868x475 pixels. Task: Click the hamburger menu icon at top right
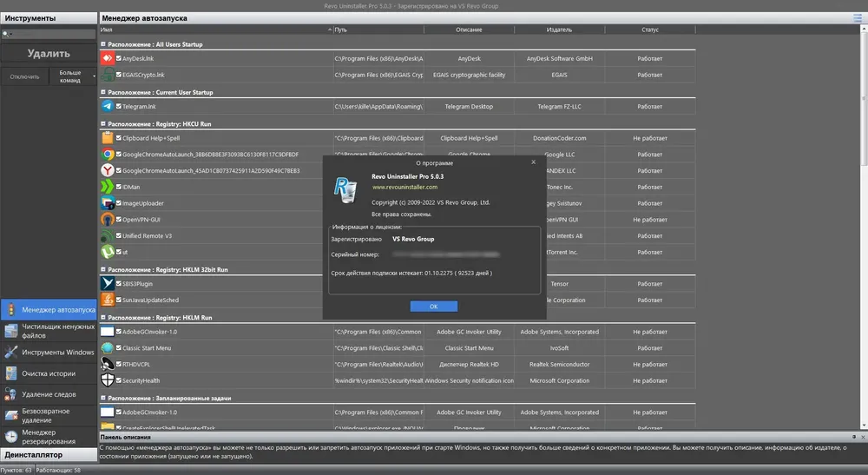click(x=858, y=17)
